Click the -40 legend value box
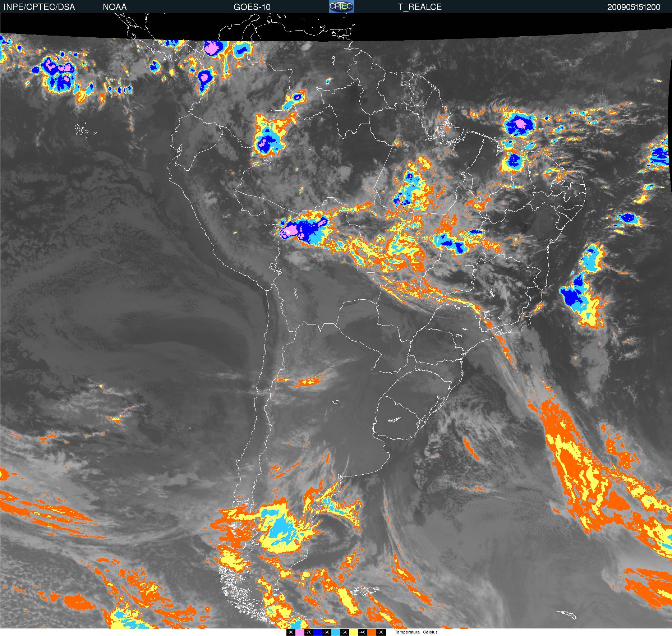The height and width of the screenshot is (636, 672). click(363, 632)
